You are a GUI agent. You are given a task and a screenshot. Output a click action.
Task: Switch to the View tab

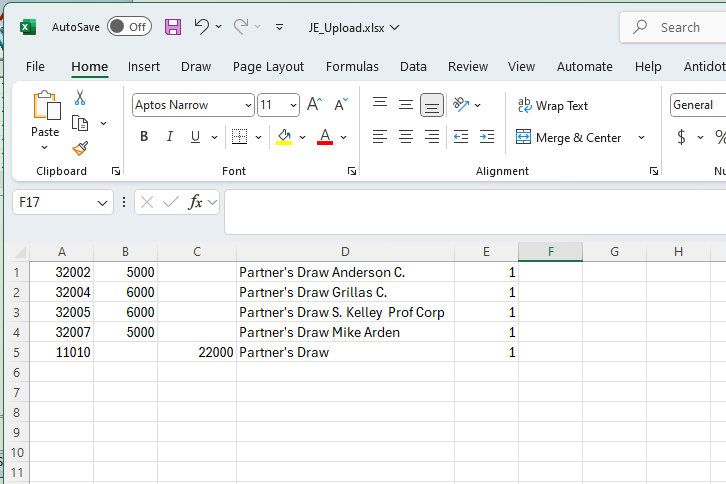pos(521,67)
